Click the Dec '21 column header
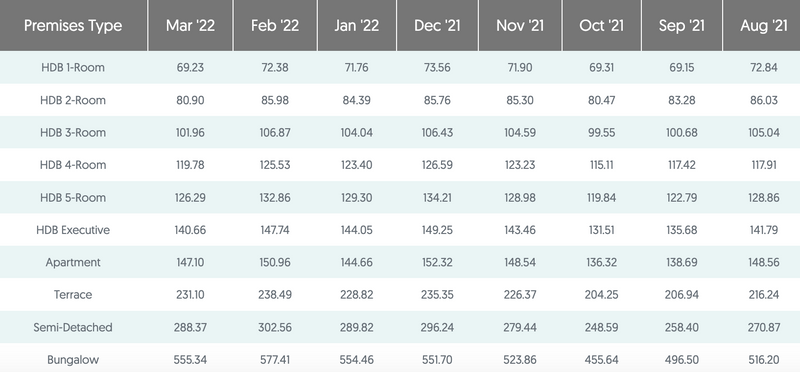Viewport: 800px width, 372px height. (x=437, y=26)
